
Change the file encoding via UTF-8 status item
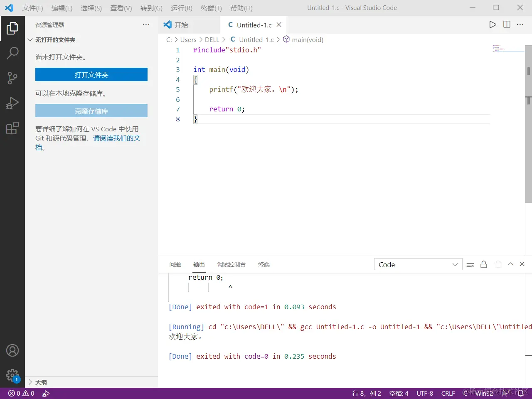pyautogui.click(x=425, y=393)
